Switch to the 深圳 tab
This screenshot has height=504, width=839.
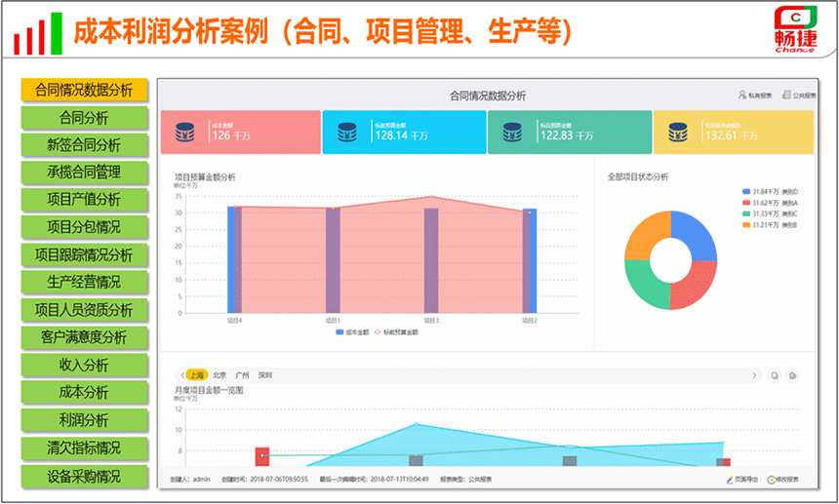[265, 375]
